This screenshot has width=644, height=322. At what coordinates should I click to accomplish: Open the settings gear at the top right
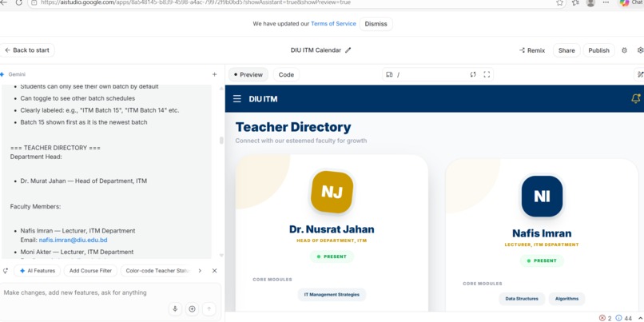[x=640, y=50]
